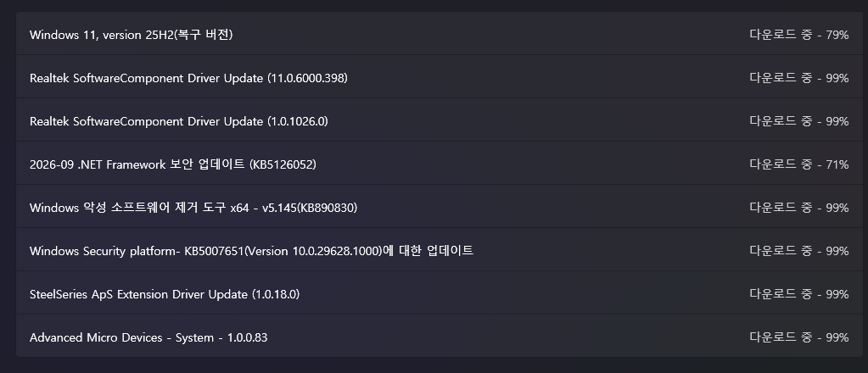Click download status of Advanced Micro Devices System
The width and height of the screenshot is (868, 373).
point(798,337)
